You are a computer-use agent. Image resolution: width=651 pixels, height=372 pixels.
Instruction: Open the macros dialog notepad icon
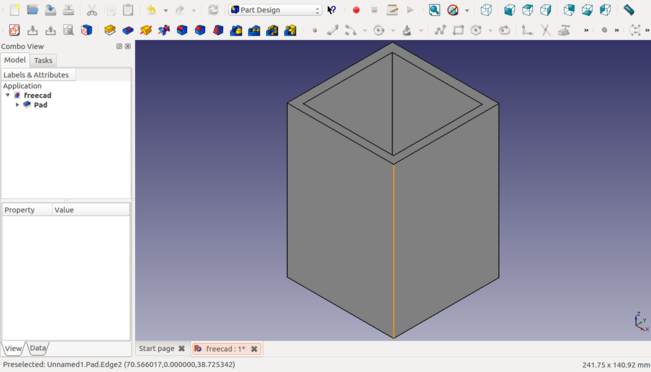click(392, 10)
